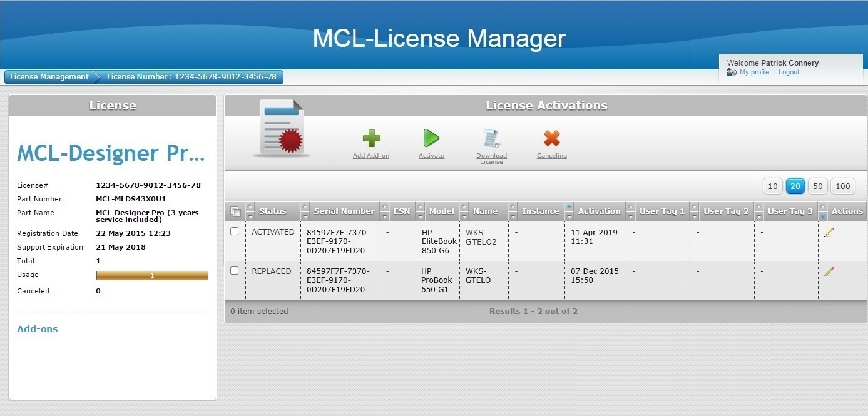Screen dimensions: 868x416
Task: Click the Name column header
Action: pyautogui.click(x=485, y=211)
